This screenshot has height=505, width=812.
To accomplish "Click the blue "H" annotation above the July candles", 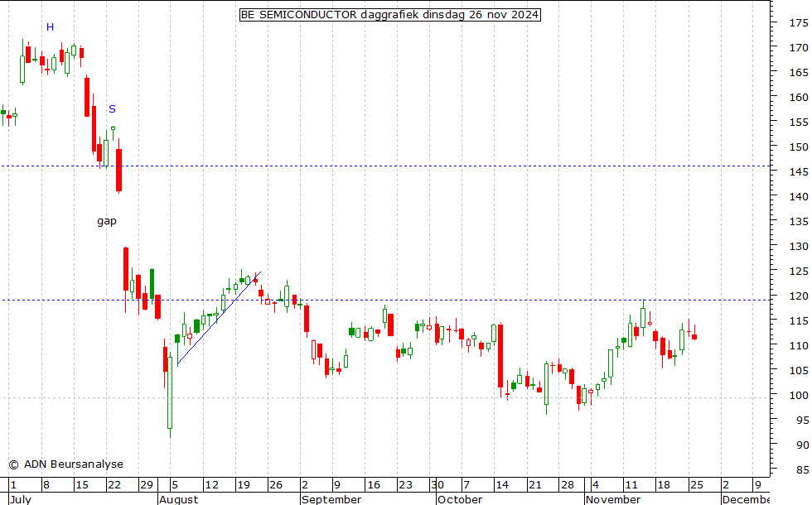I will pyautogui.click(x=51, y=26).
